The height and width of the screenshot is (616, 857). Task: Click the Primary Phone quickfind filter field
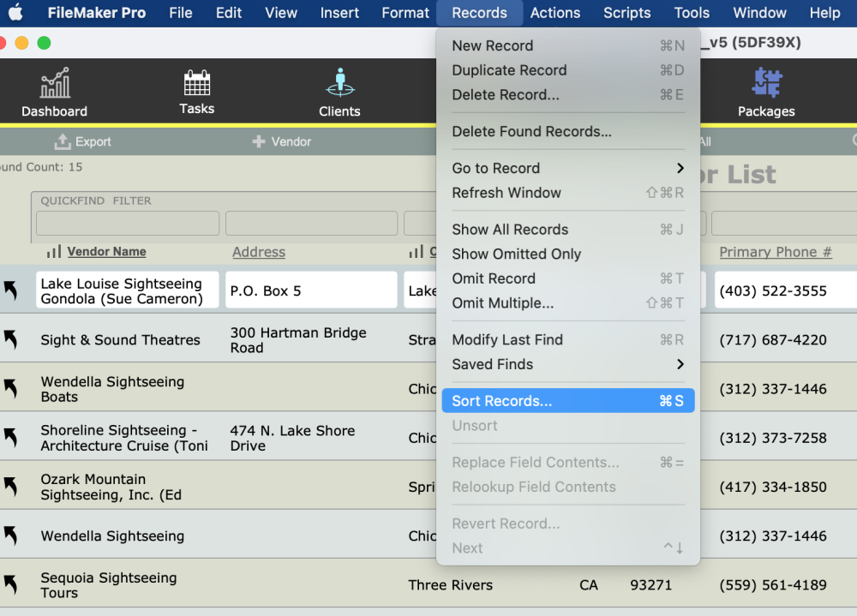tap(784, 223)
